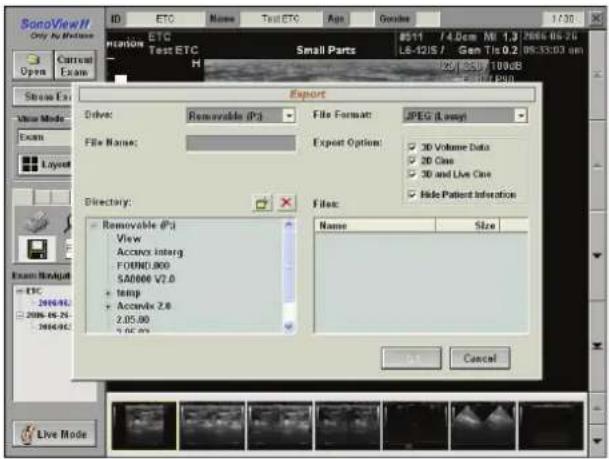Click the ID field showing ETC

click(165, 19)
